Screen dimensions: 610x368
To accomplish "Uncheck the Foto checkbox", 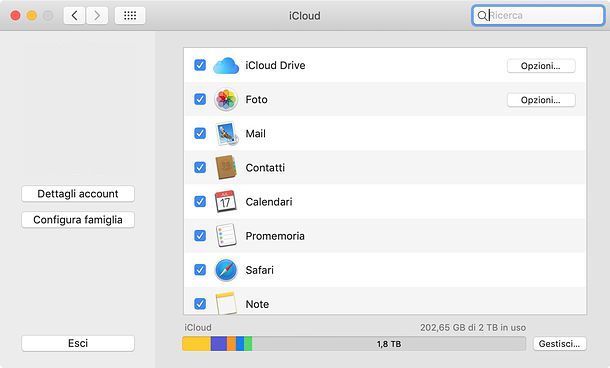I will coord(200,99).
